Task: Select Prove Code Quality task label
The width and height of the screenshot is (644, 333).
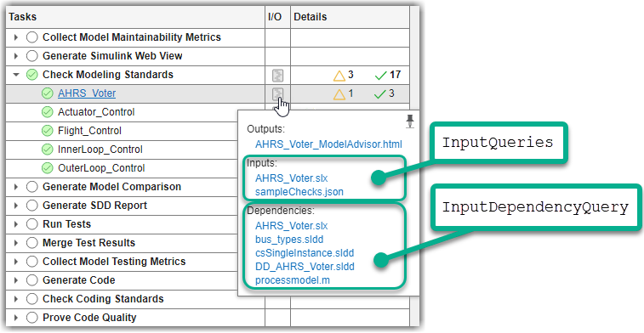Action: point(89,318)
